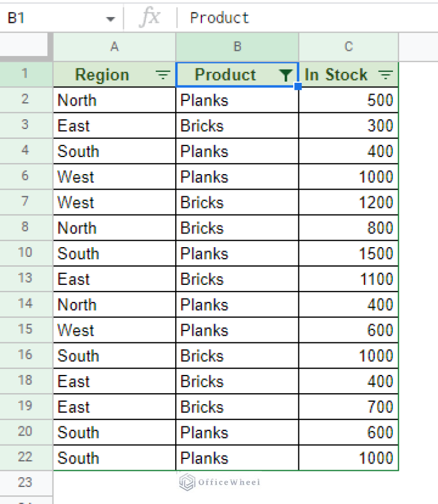Select the row 10 header
Screen dimensions: 438x504
[25, 253]
